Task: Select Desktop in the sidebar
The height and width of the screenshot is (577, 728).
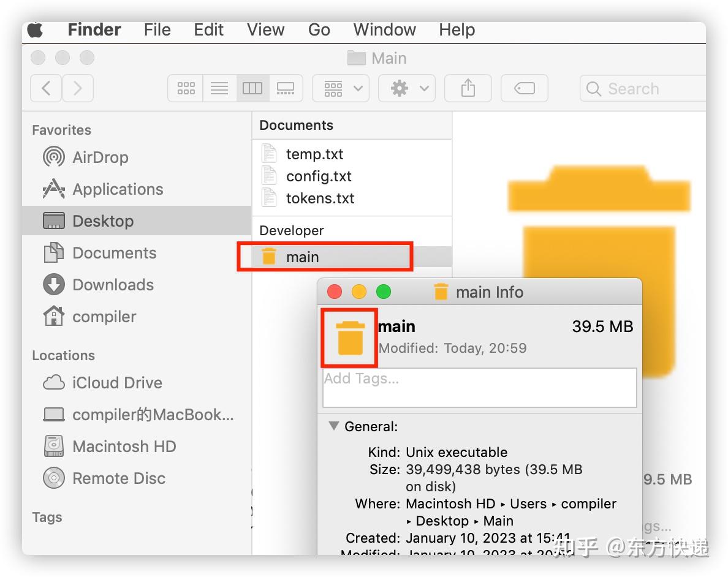Action: [137, 221]
